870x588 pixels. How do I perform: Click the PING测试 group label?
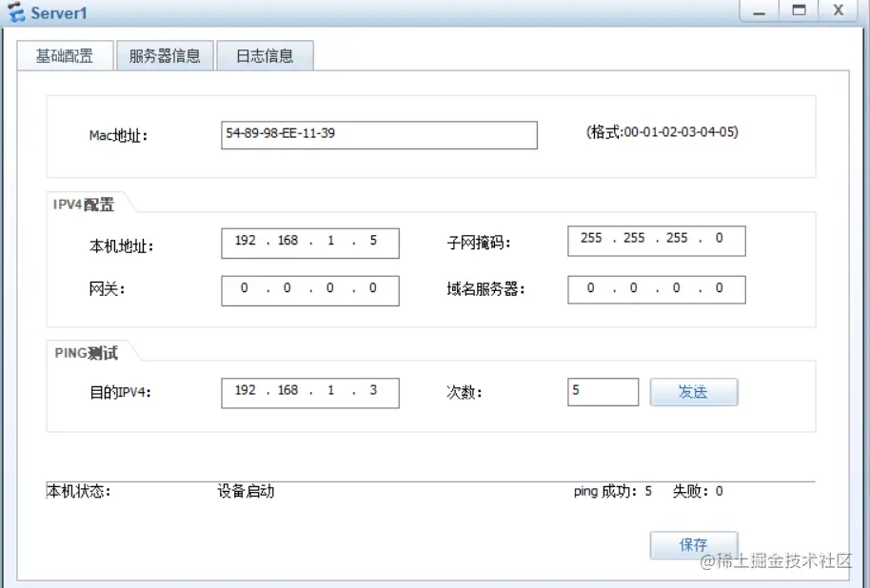click(86, 353)
